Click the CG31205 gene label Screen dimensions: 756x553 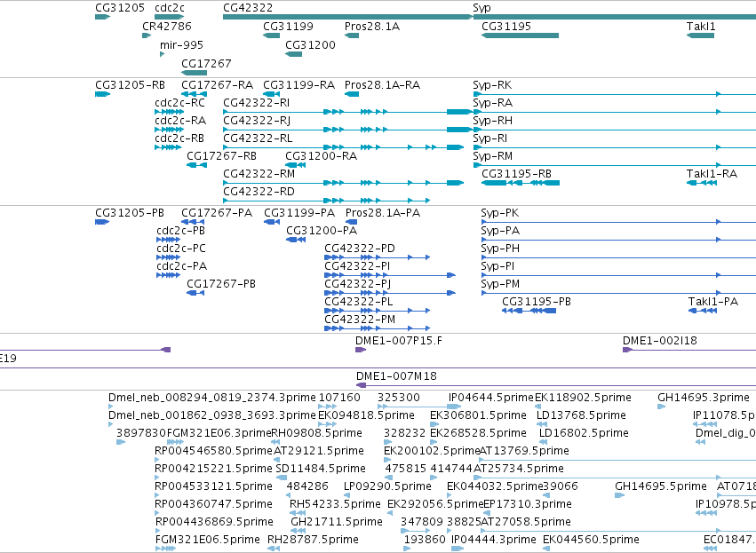click(x=120, y=8)
